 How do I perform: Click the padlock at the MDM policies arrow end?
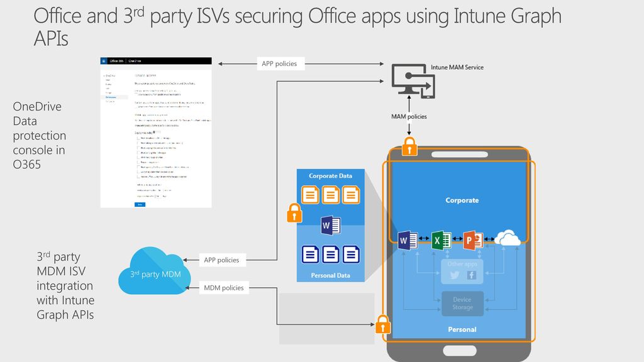pyautogui.click(x=383, y=324)
